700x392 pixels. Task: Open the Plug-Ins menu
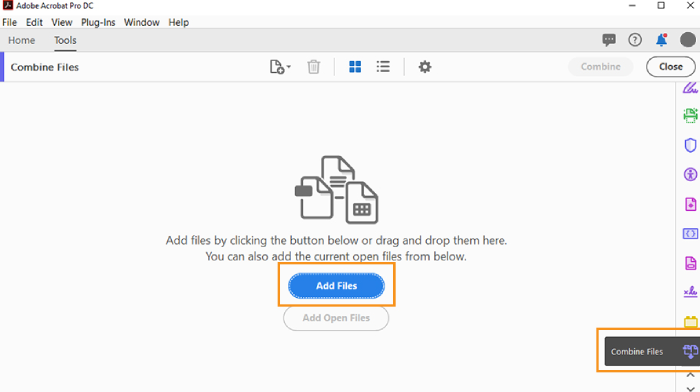[x=98, y=22]
